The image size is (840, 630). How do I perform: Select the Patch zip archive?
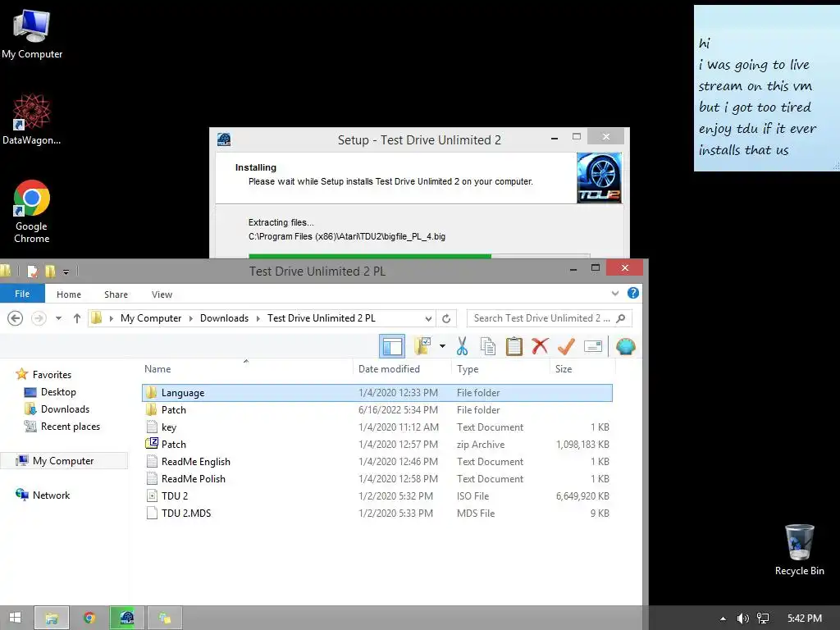[x=377, y=444]
